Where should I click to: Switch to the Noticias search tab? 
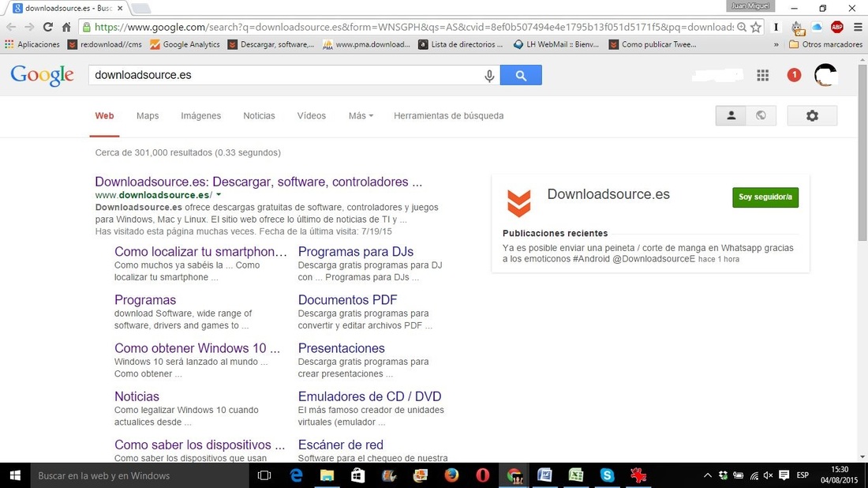[259, 116]
